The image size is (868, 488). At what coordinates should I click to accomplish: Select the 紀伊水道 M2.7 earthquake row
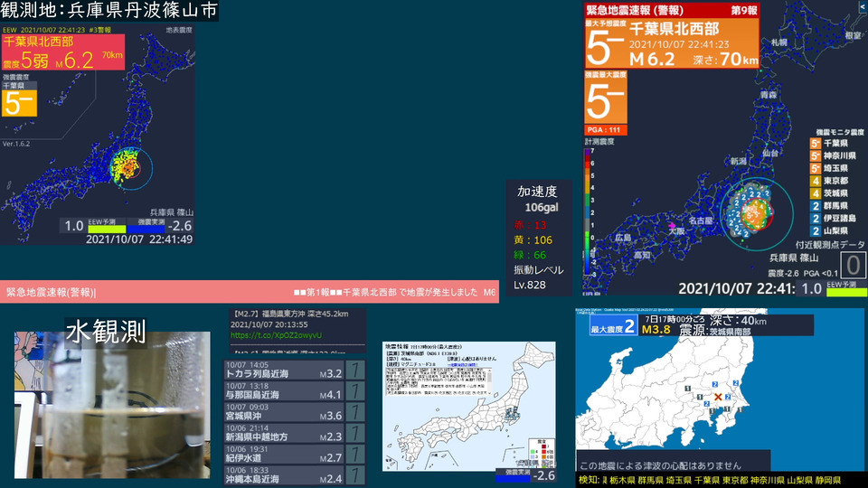pos(295,454)
